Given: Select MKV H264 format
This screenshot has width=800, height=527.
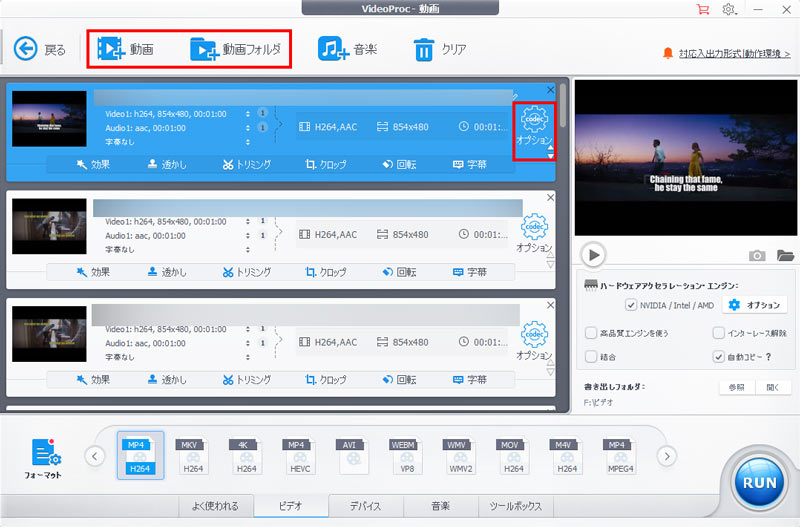Looking at the screenshot, I should (x=193, y=456).
